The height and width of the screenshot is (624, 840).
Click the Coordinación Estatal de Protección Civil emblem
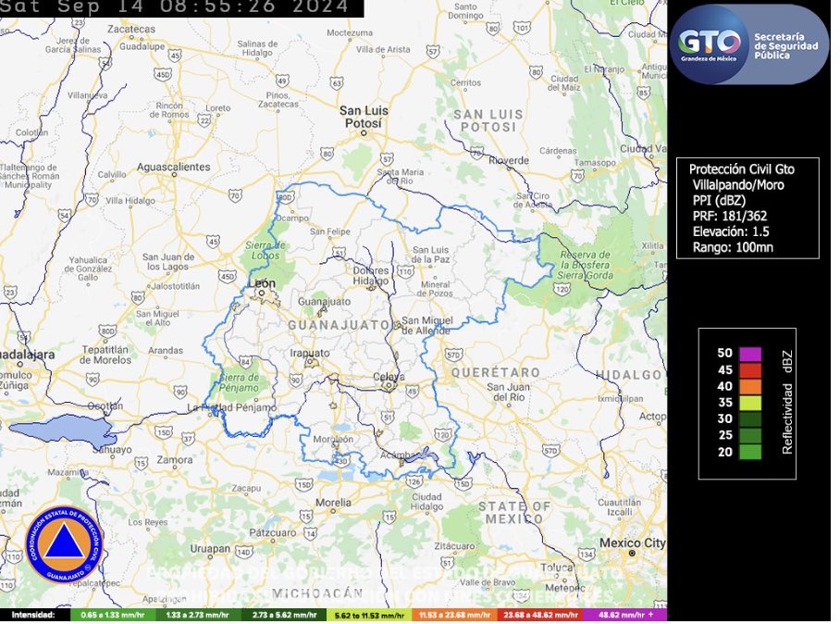pyautogui.click(x=64, y=545)
